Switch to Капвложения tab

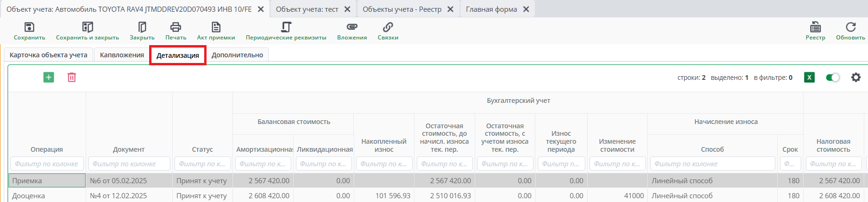pos(122,55)
